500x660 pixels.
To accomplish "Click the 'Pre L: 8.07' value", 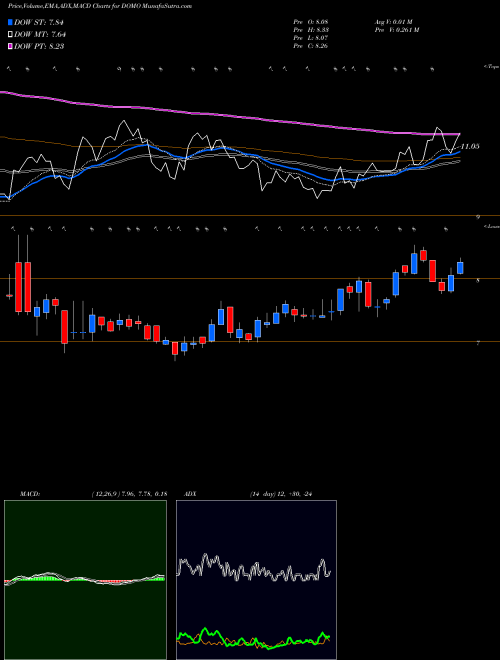I will pyautogui.click(x=311, y=38).
